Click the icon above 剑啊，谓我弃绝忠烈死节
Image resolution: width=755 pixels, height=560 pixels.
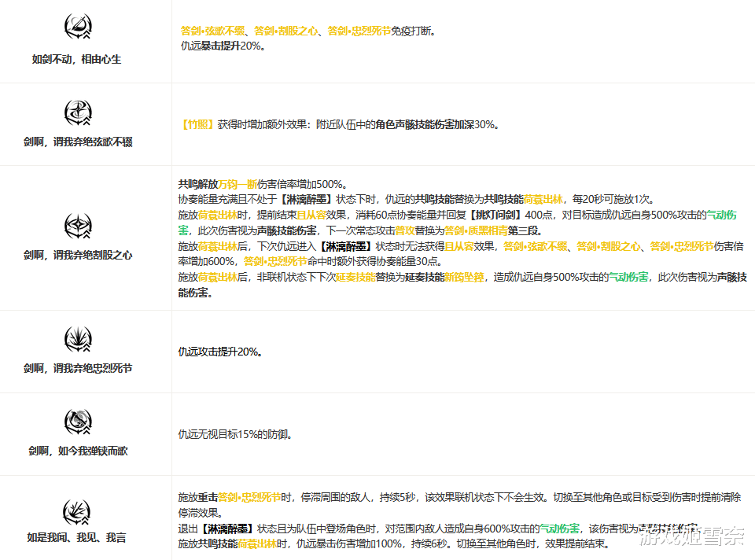point(78,339)
